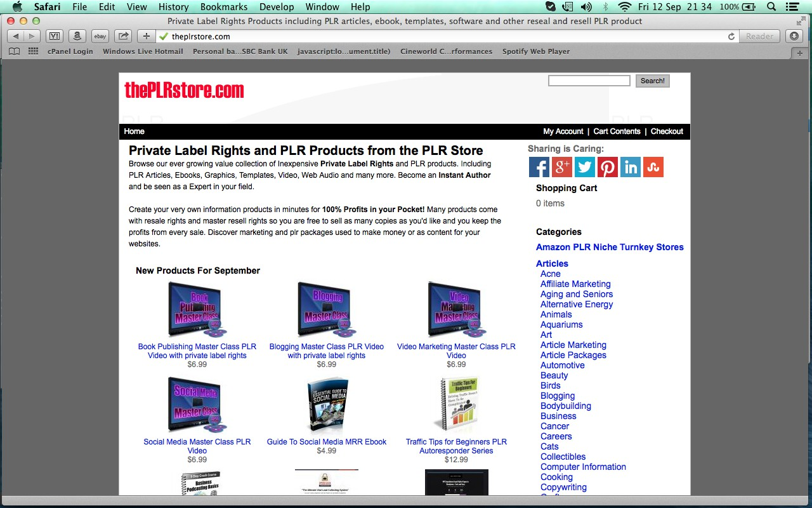
Task: Click the LinkedIn share icon
Action: 631,167
